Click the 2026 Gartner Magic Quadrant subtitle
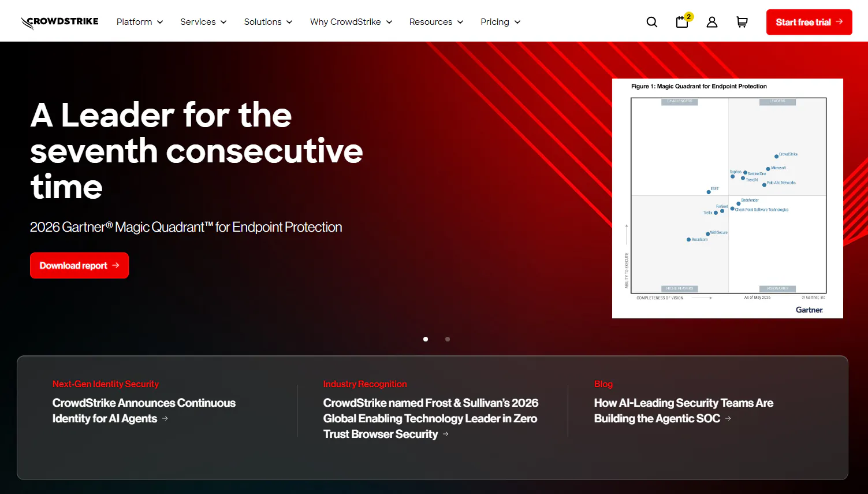The width and height of the screenshot is (868, 494). (x=186, y=227)
